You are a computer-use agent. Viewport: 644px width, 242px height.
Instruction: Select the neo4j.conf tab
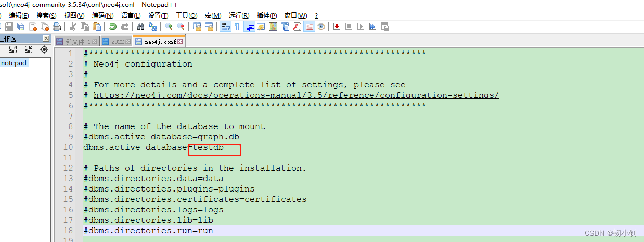pos(160,42)
